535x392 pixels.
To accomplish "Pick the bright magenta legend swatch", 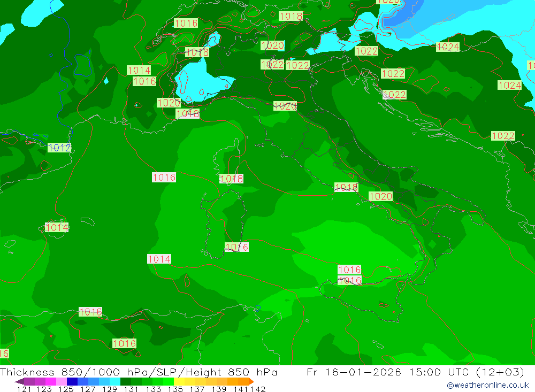I will (x=51, y=381).
